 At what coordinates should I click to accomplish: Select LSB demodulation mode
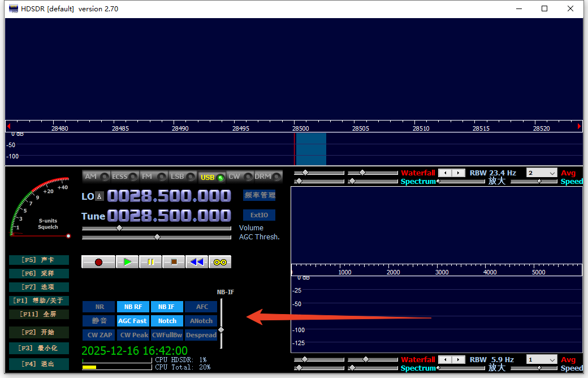183,177
